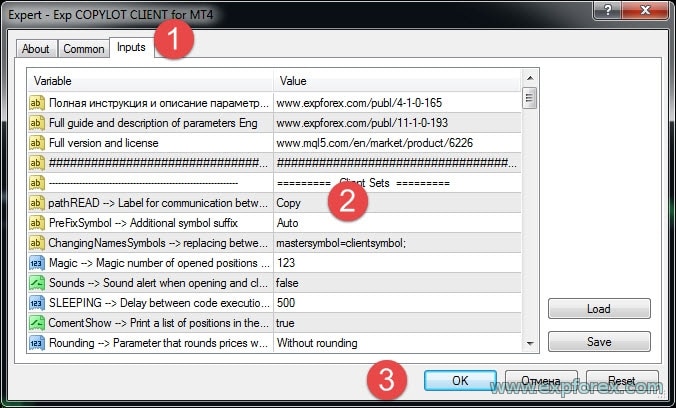Click integer icon next to Magic
The image size is (676, 408).
tap(37, 263)
